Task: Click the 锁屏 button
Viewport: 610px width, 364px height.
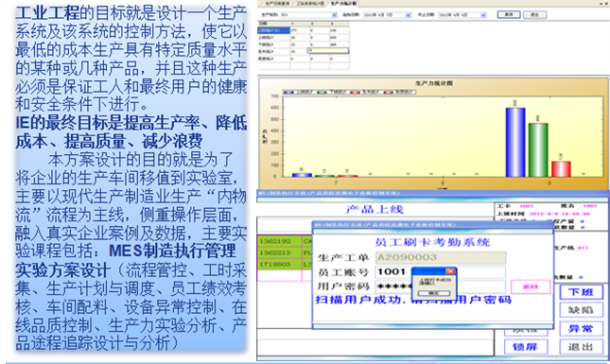Action: point(526,346)
